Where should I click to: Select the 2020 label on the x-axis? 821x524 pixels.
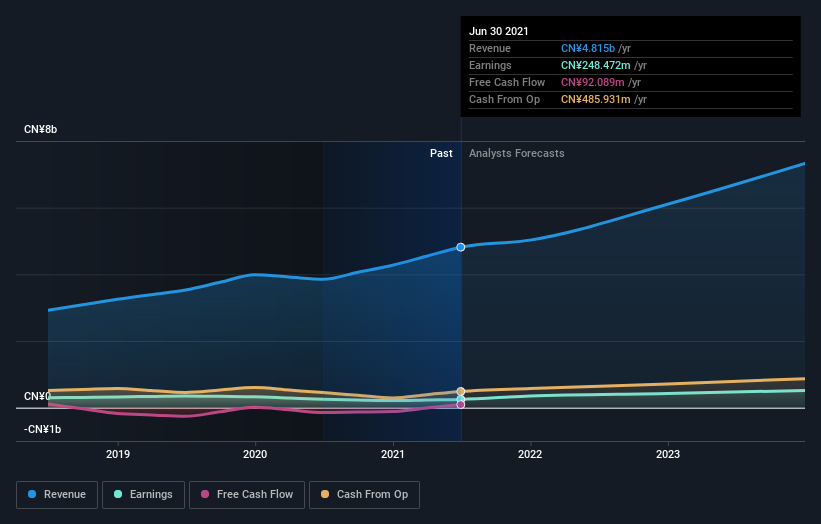255,454
